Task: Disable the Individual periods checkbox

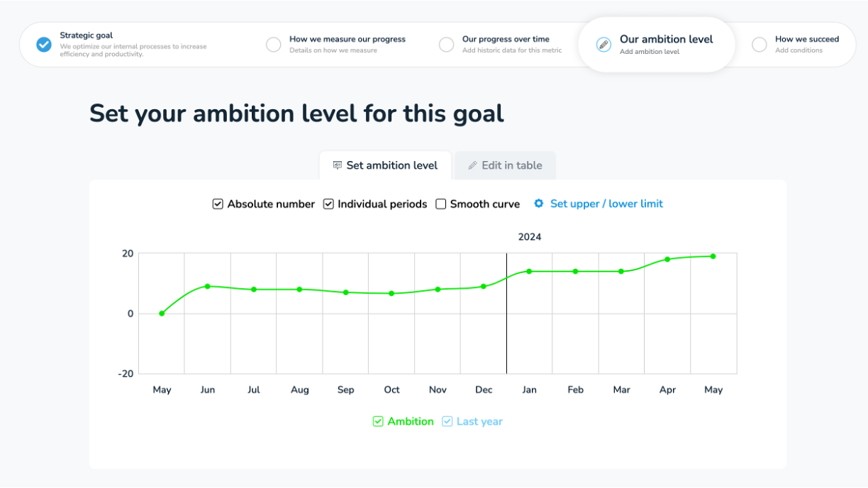Action: [328, 204]
